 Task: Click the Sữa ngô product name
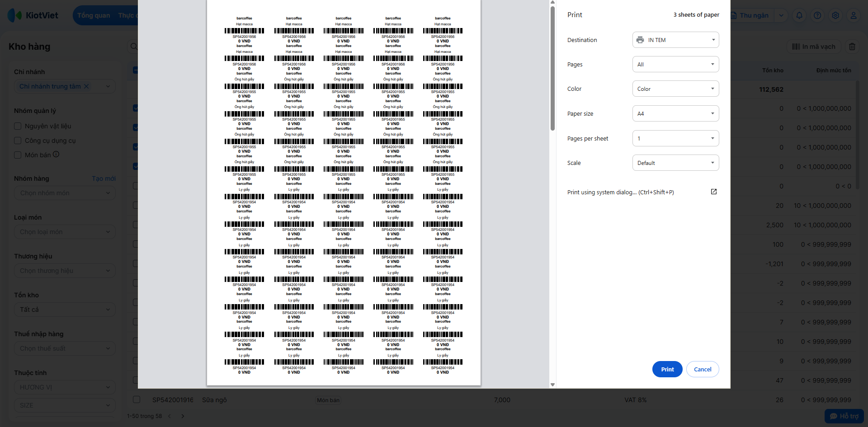pos(214,400)
